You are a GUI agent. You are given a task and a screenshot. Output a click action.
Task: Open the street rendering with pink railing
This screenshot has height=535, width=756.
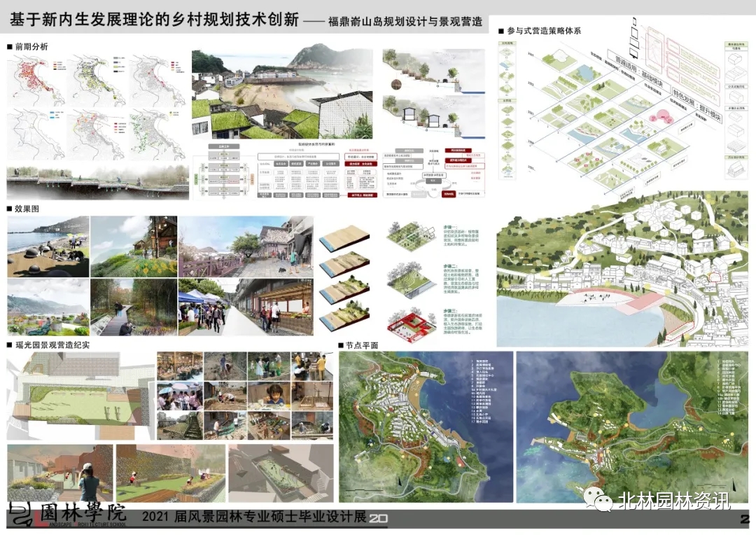[x=246, y=246]
